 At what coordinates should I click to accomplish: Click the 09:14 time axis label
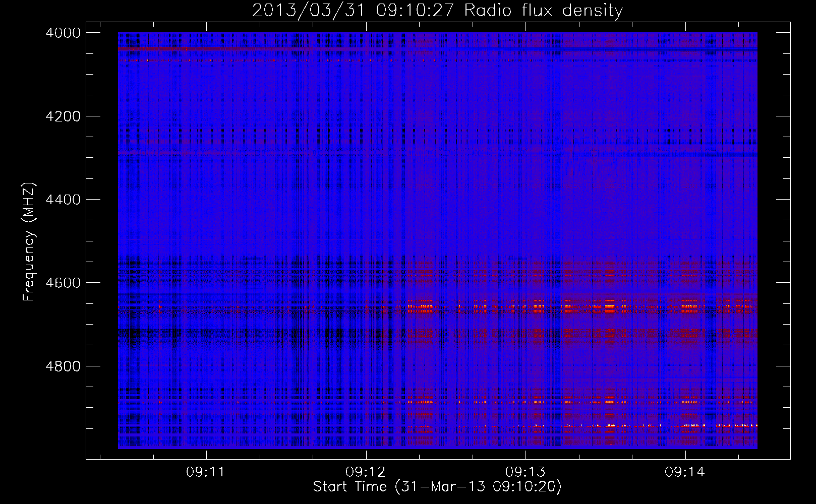(x=685, y=472)
